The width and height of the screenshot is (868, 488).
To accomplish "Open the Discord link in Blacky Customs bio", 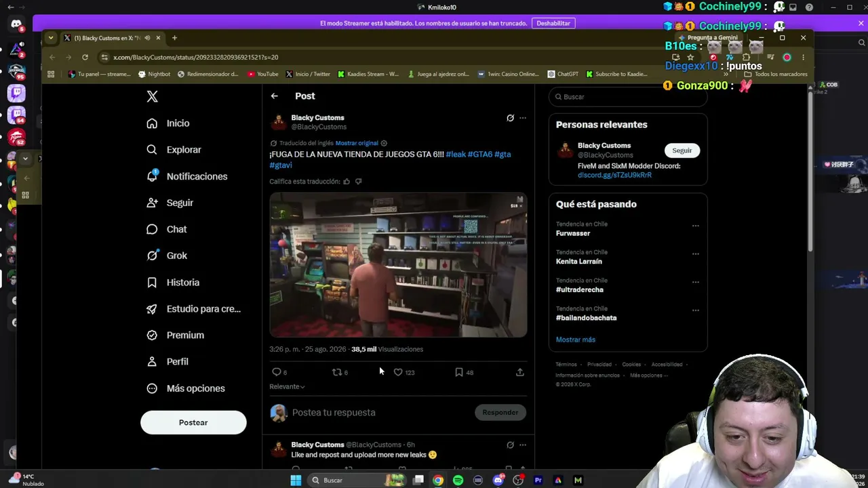I will click(x=614, y=175).
